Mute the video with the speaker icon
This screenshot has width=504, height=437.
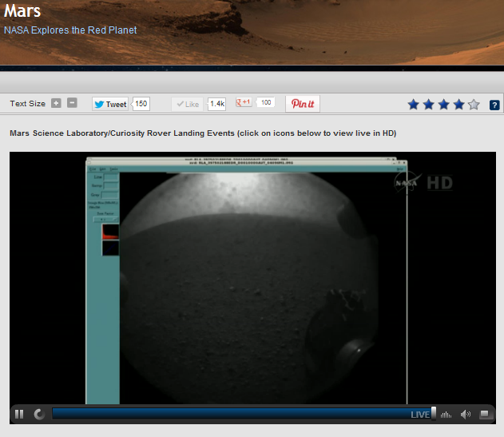(x=466, y=414)
